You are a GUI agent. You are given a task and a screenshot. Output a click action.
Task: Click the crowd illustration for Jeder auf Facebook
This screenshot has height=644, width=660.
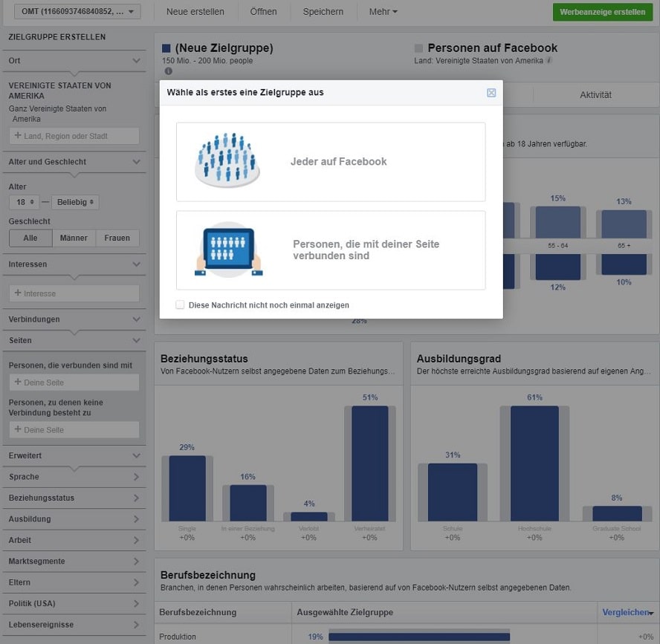pyautogui.click(x=227, y=160)
